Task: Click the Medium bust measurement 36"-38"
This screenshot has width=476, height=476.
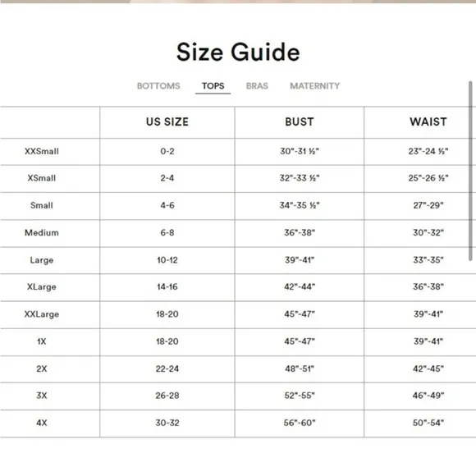Action: tap(300, 232)
